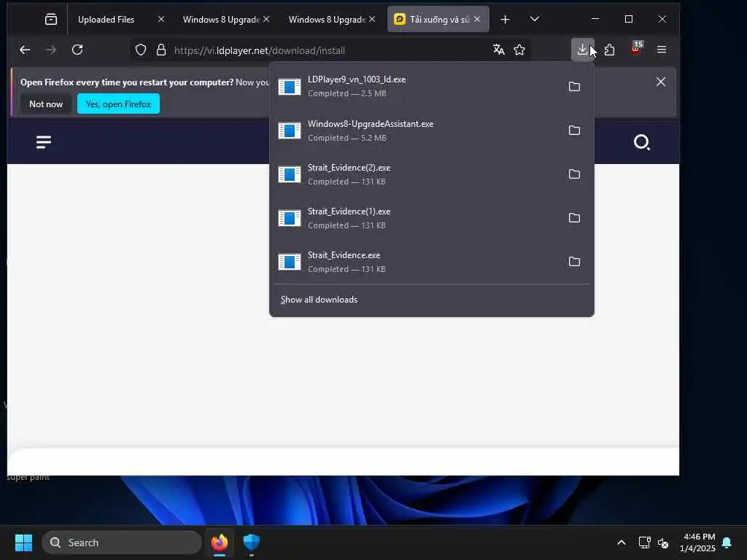Reload the current page
Image resolution: width=747 pixels, height=560 pixels.
[77, 50]
